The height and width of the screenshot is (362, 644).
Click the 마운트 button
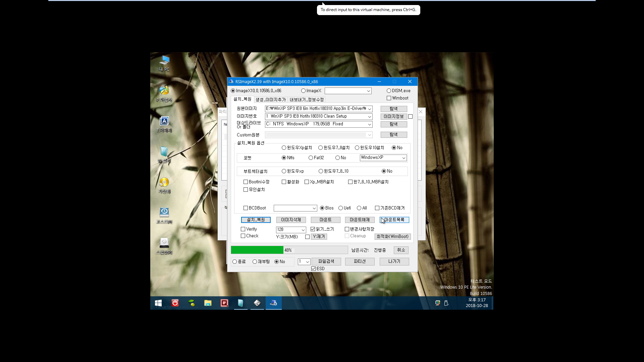[325, 220]
